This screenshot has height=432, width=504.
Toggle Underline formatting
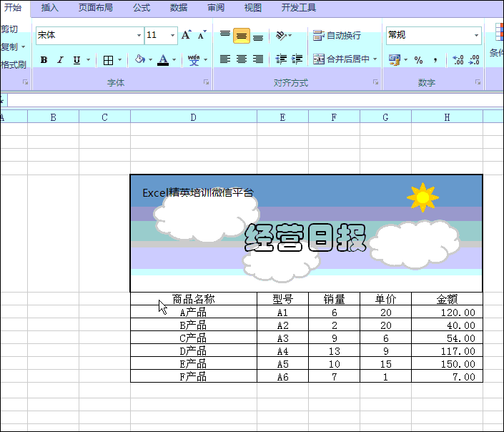pos(76,60)
